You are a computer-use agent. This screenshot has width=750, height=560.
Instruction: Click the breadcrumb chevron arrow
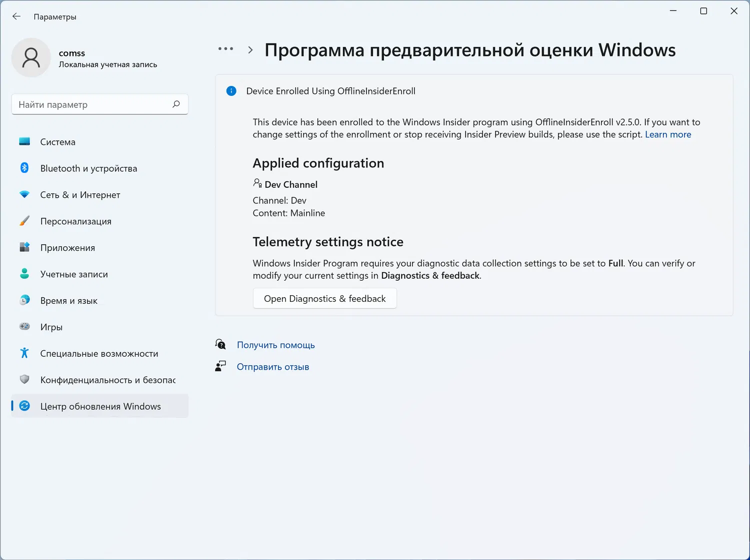(250, 50)
